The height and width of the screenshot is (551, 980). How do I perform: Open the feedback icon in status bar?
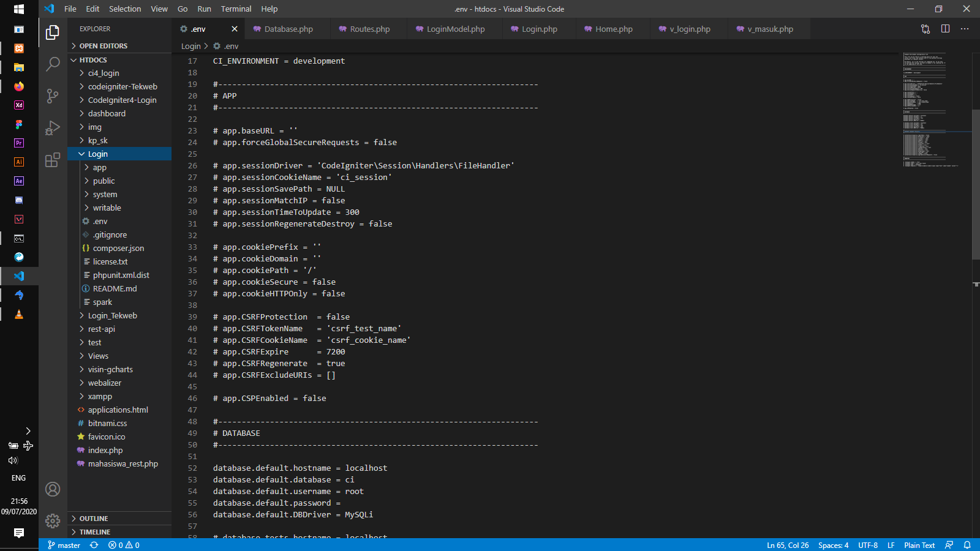coord(949,545)
